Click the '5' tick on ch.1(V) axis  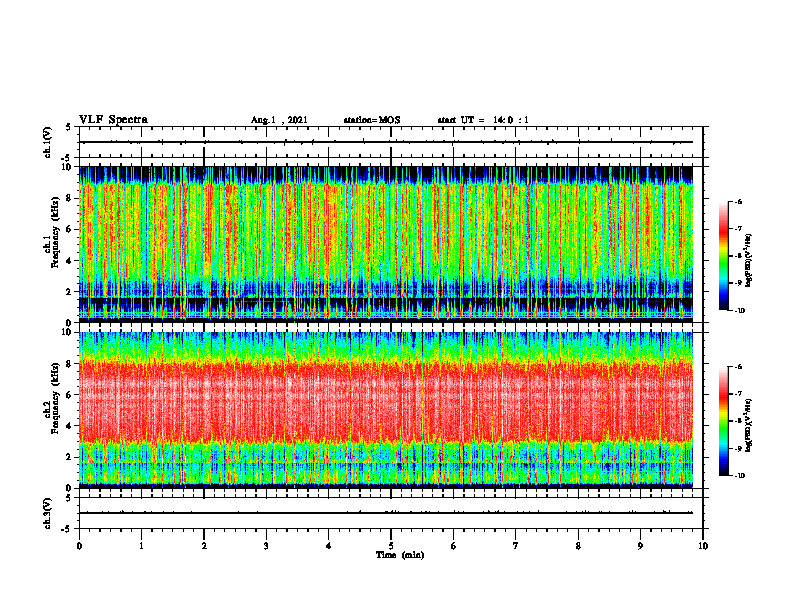69,127
